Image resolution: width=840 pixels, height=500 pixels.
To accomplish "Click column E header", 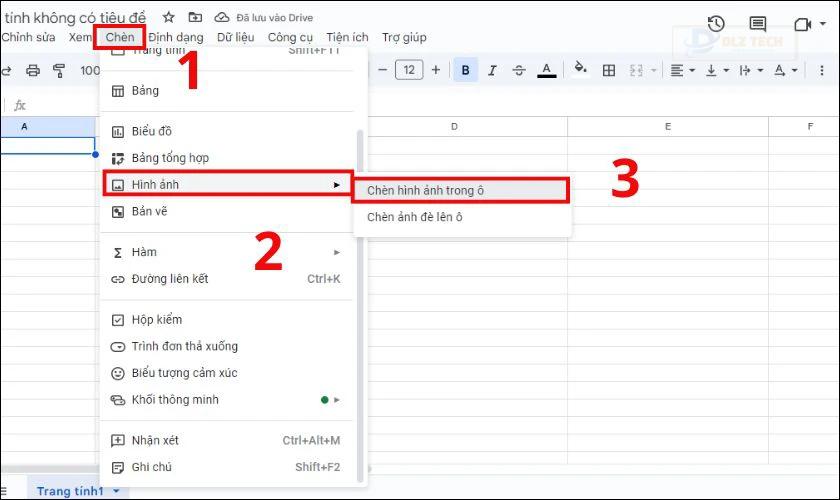I will 668,126.
